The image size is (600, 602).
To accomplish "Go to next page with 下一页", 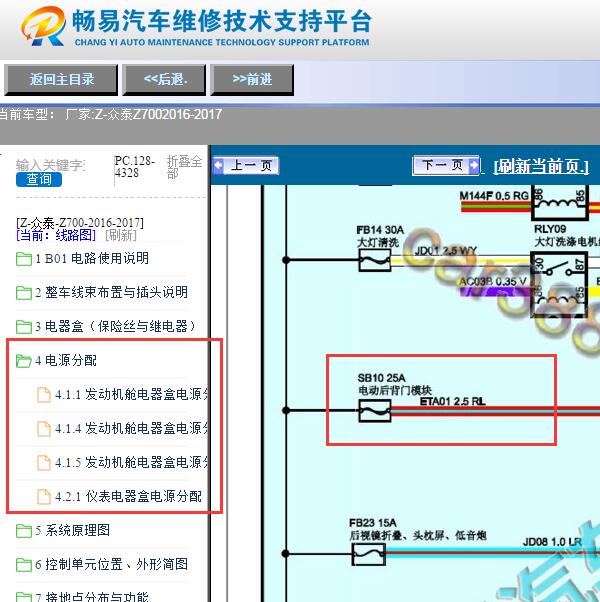I will pos(446,165).
